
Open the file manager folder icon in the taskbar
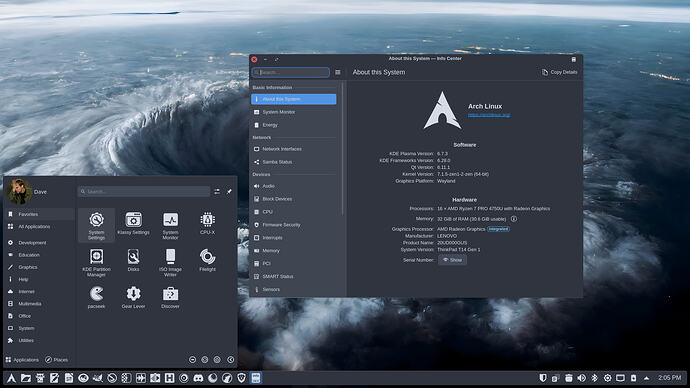coord(26,378)
